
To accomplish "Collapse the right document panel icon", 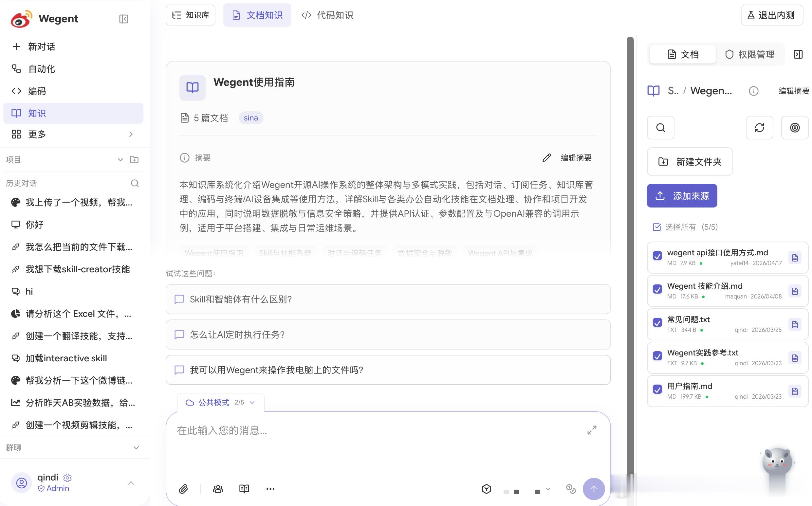I will click(798, 55).
